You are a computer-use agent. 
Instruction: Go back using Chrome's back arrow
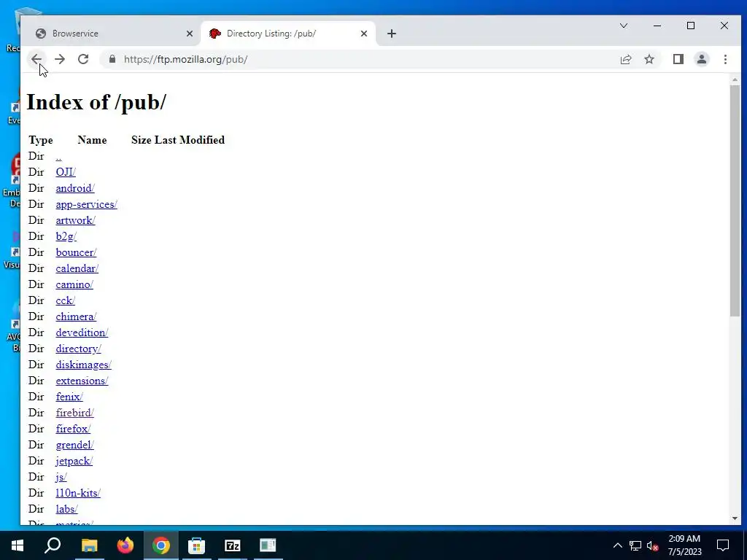pyautogui.click(x=36, y=59)
